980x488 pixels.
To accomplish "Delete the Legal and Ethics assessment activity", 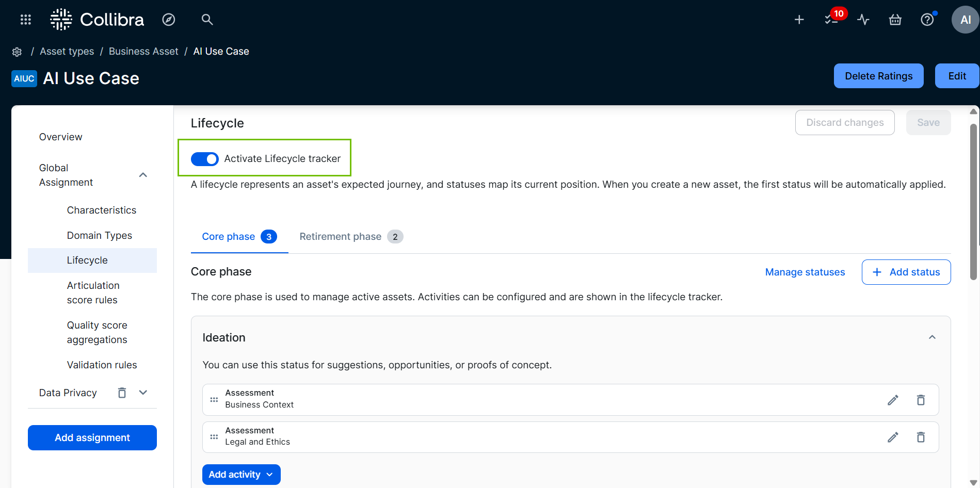I will coord(921,437).
